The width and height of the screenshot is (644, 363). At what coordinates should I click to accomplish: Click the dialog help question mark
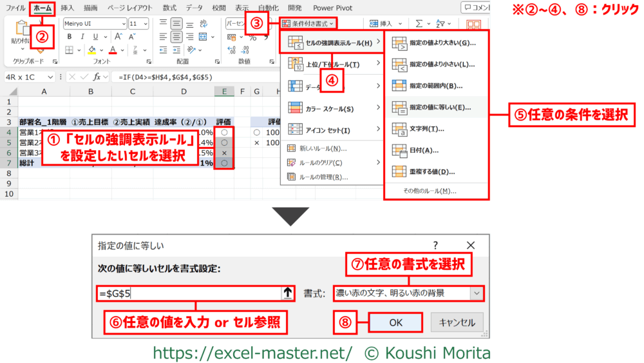435,245
